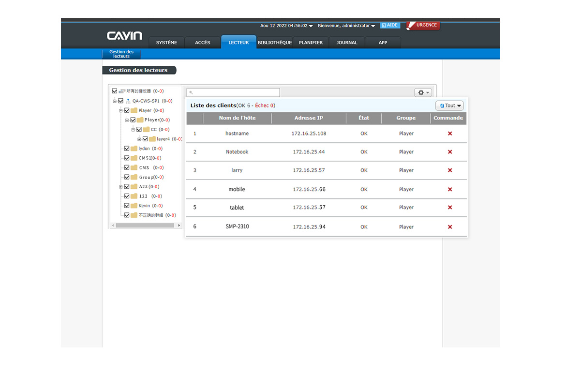Click the red X for the mobile client

(x=450, y=189)
